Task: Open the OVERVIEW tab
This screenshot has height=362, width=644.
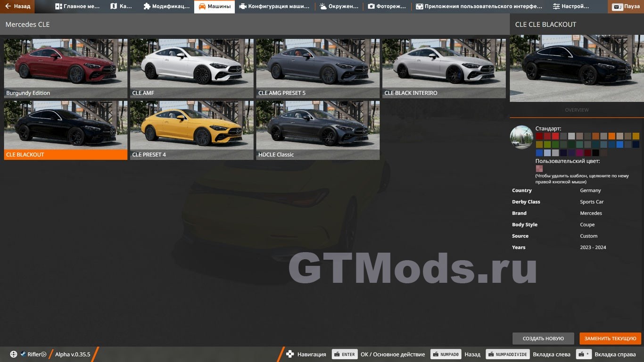Action: click(x=577, y=110)
